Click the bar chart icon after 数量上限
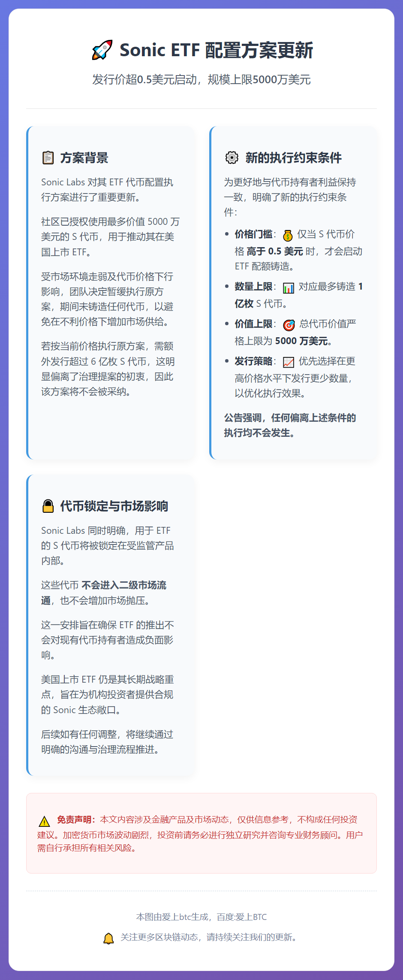Screen dimensions: 403x980 coord(289,287)
